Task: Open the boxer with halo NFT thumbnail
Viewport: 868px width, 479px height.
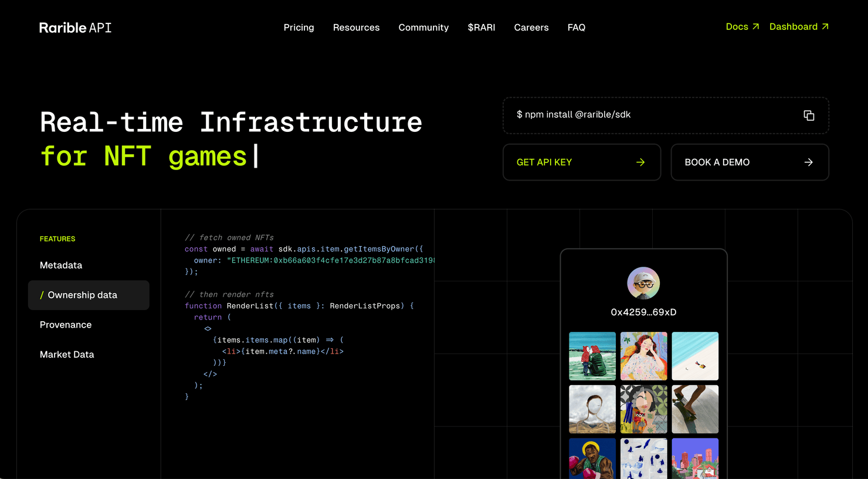Action: point(592,458)
